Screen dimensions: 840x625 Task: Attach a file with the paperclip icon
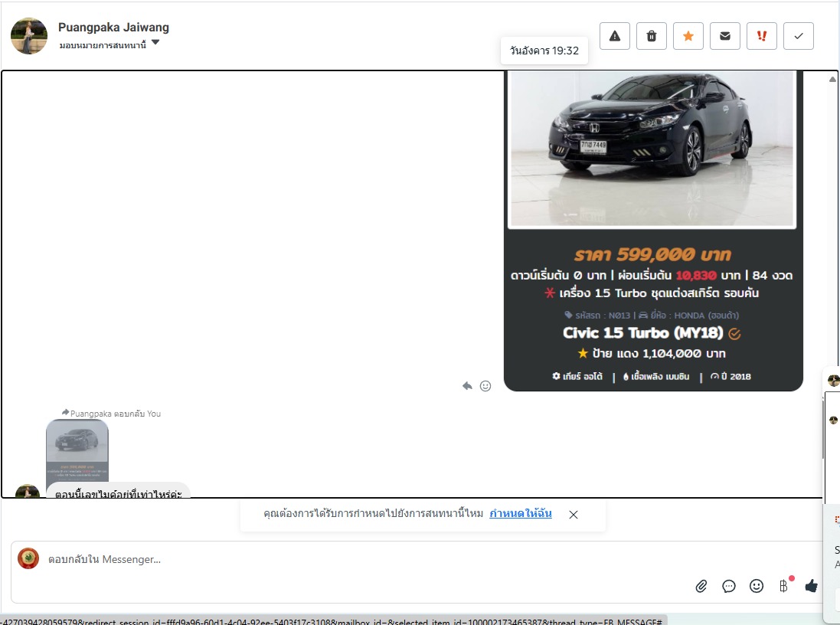click(701, 587)
